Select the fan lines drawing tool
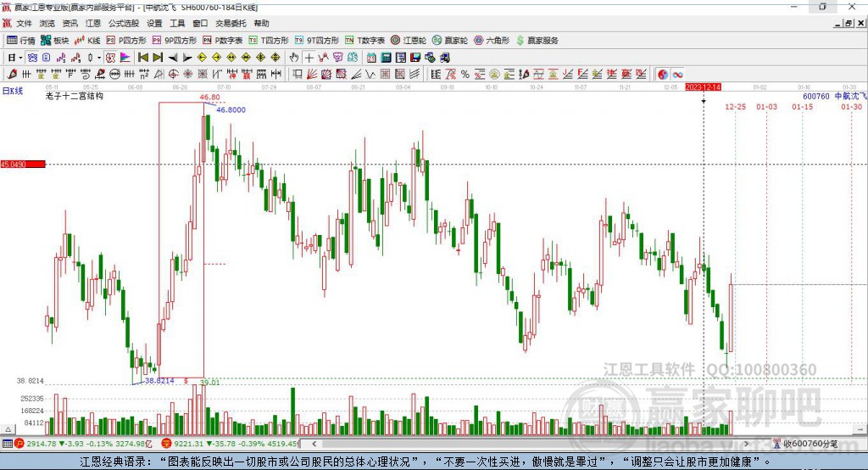 point(312,75)
